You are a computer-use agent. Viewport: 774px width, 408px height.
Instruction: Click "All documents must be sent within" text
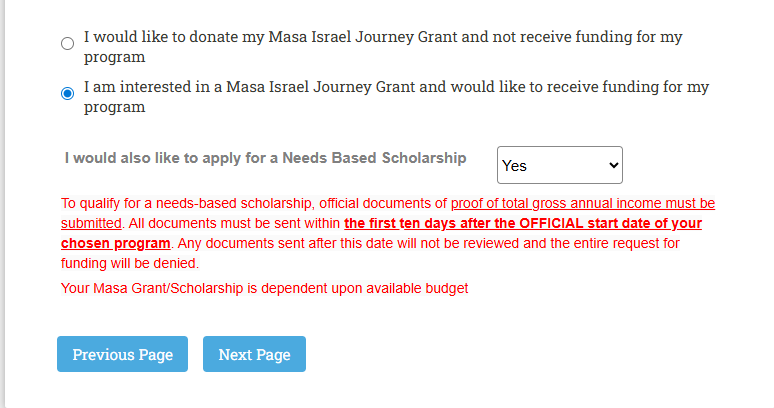(233, 223)
